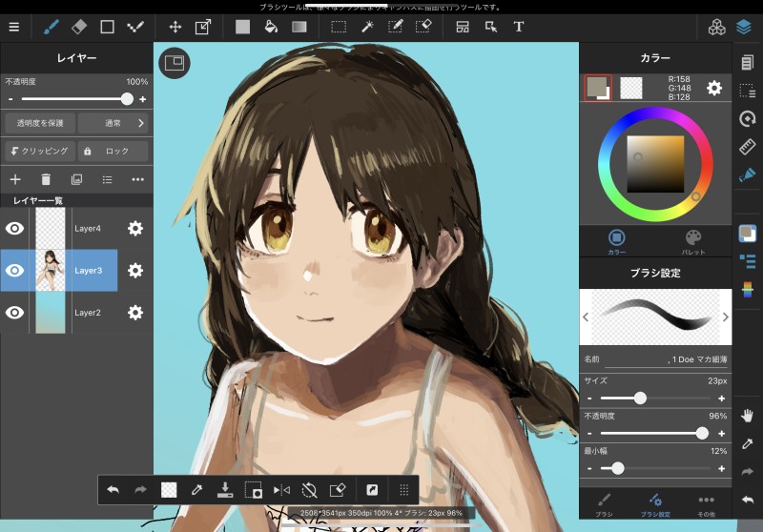Viewport: 763px width, 532px height.
Task: Go to previous brush preview arrow
Action: pyautogui.click(x=586, y=317)
